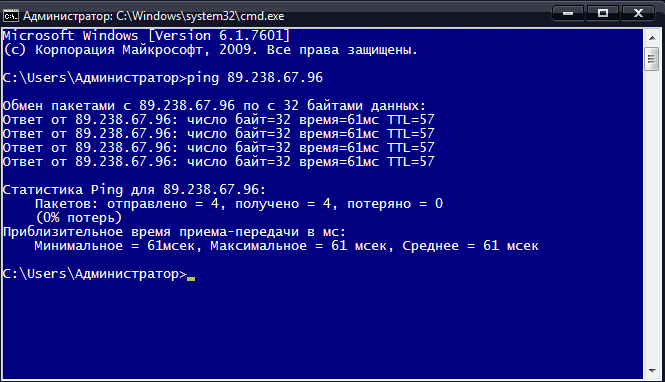
Task: Click the title text C:\Windows\system32\cmd.exe
Action: pos(200,16)
